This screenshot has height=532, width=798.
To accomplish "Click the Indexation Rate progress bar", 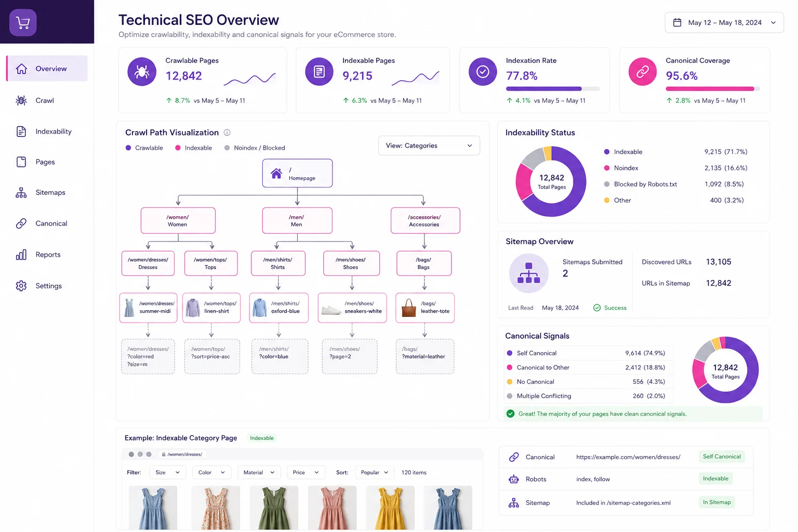I will 553,89.
